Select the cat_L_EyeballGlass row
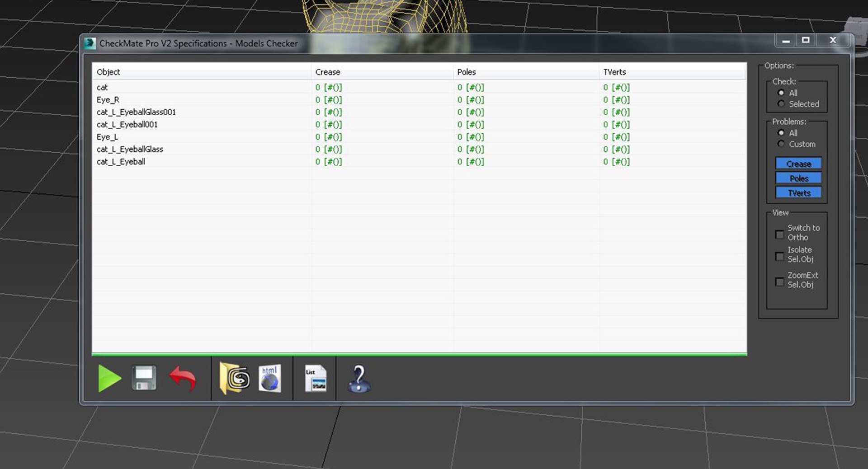Viewport: 868px width, 469px height. coord(419,149)
